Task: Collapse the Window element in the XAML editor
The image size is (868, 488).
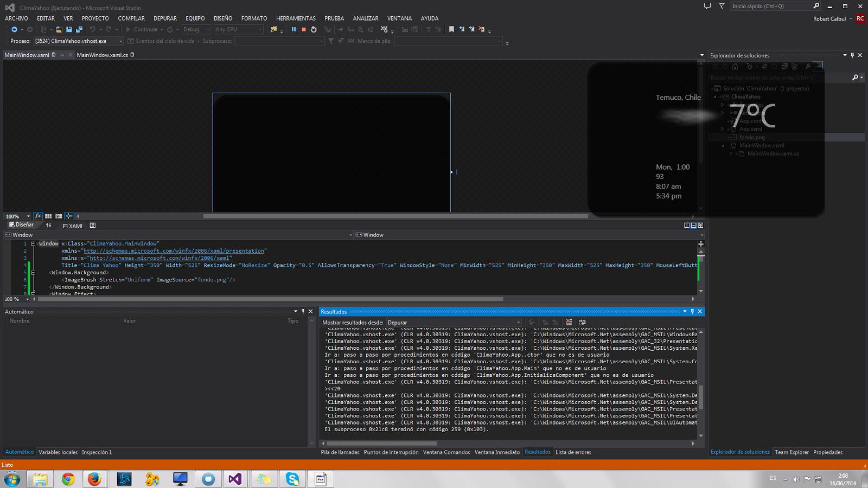Action: coord(33,244)
